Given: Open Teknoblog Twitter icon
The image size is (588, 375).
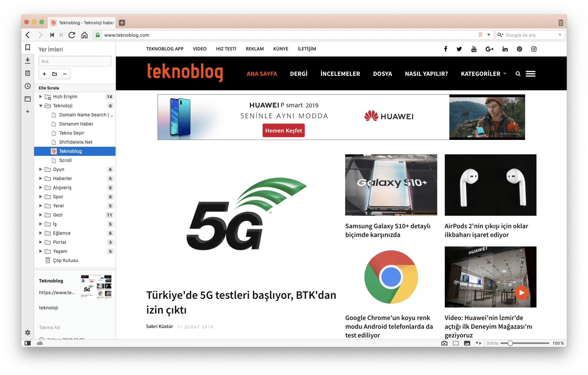Looking at the screenshot, I should tap(459, 49).
